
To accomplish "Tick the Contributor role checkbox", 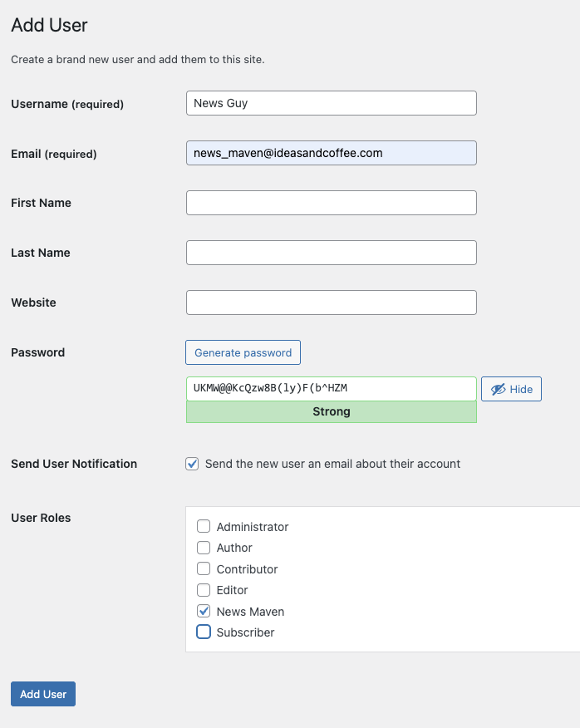I will 204,569.
